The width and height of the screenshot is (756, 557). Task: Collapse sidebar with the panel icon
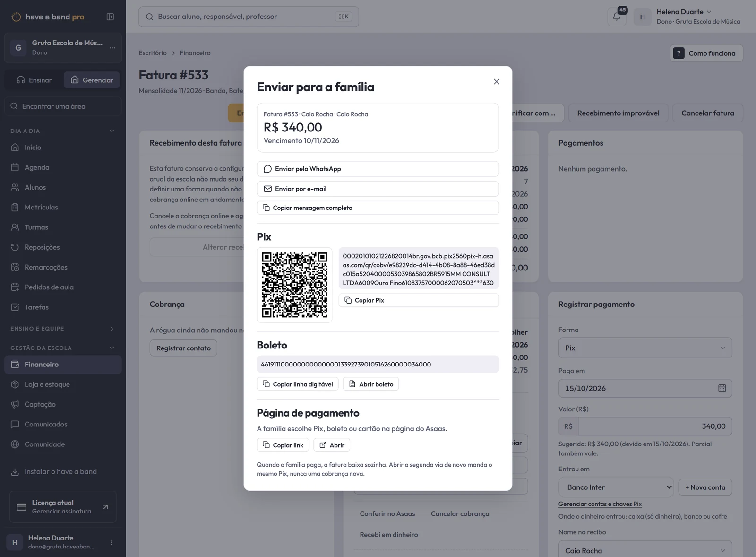coord(110,17)
